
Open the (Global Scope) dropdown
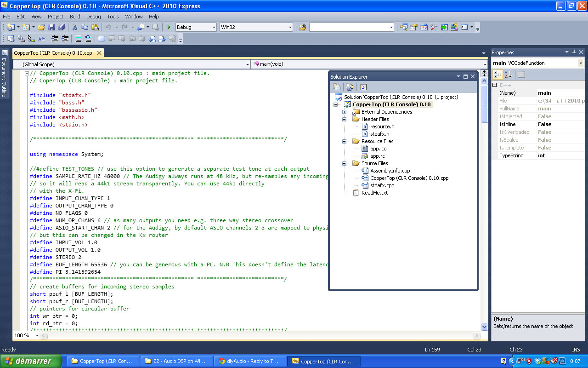coord(247,64)
